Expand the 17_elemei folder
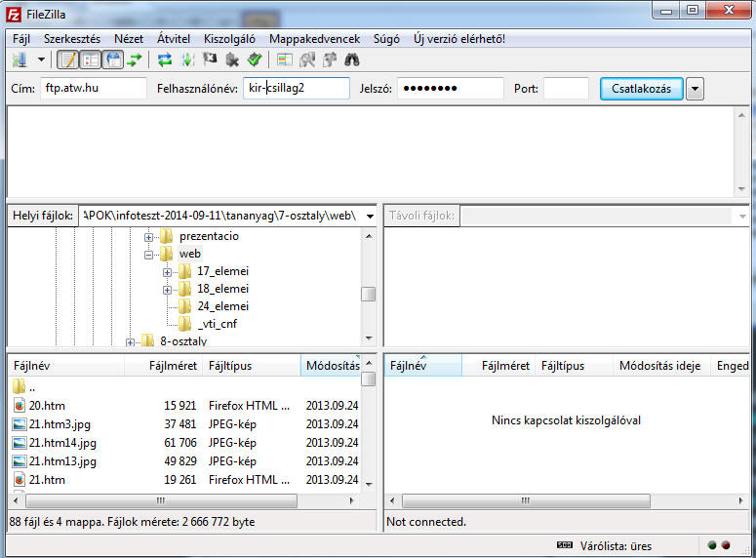The image size is (756, 558). (x=167, y=272)
